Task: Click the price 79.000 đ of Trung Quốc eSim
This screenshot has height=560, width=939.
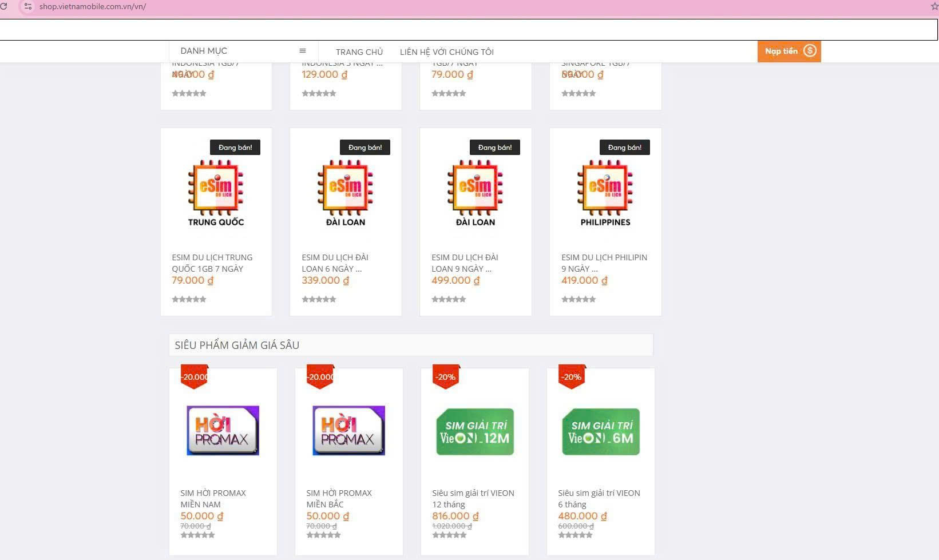Action: pyautogui.click(x=193, y=281)
